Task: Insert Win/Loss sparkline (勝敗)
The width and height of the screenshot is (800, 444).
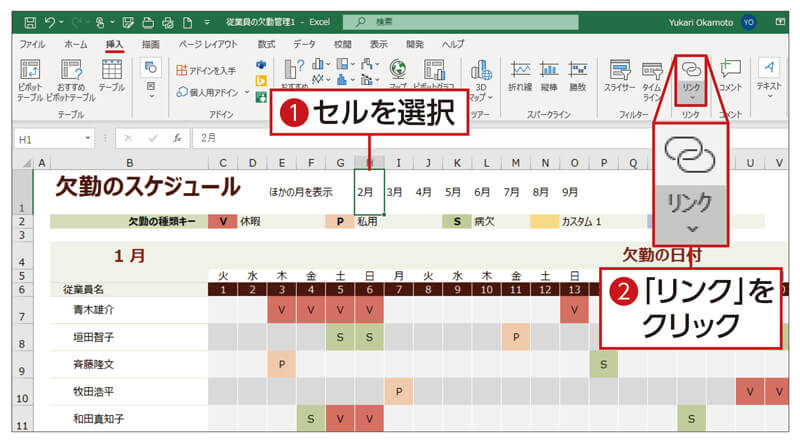Action: pyautogui.click(x=578, y=76)
